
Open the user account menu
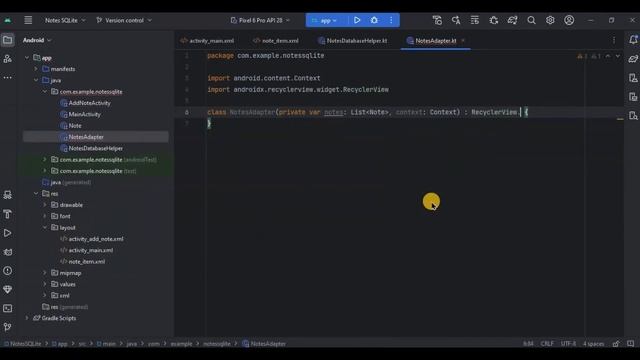[x=569, y=20]
